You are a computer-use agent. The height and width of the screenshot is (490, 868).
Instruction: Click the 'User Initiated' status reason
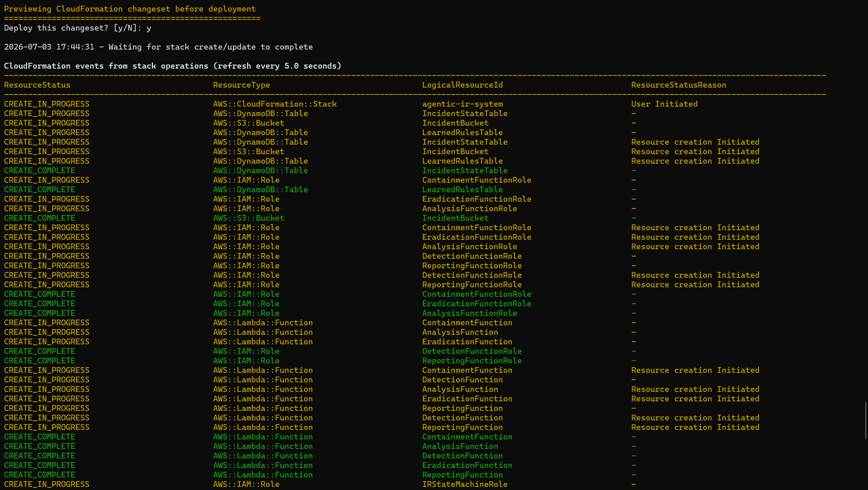[x=665, y=104]
